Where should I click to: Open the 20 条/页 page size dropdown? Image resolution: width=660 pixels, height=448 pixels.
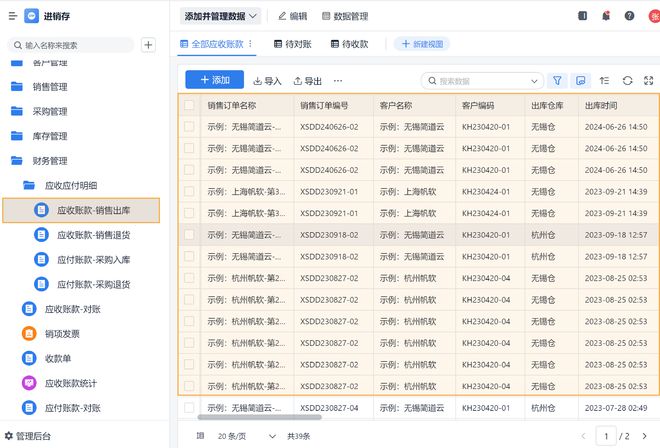(x=246, y=436)
